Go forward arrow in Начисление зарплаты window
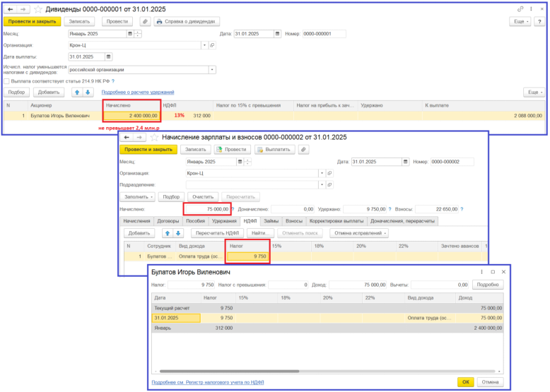The height and width of the screenshot is (392, 550). [139, 137]
